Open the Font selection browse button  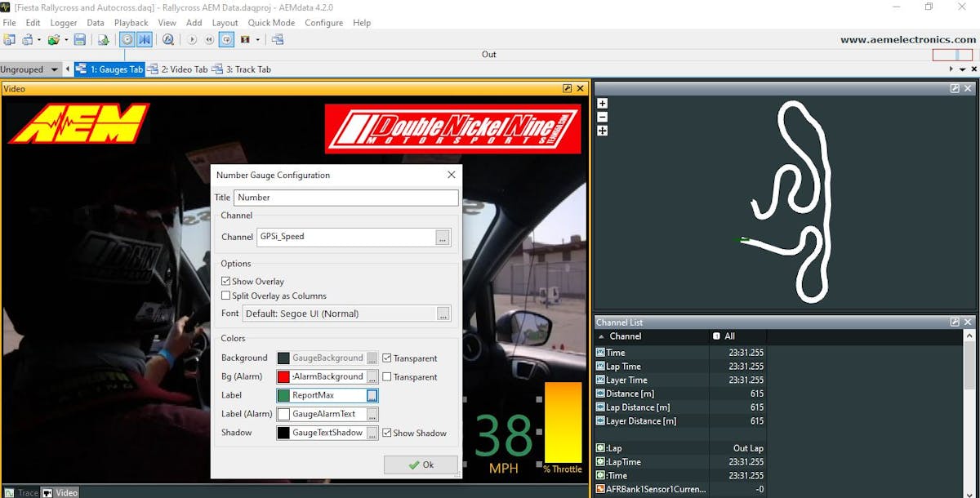[442, 314]
